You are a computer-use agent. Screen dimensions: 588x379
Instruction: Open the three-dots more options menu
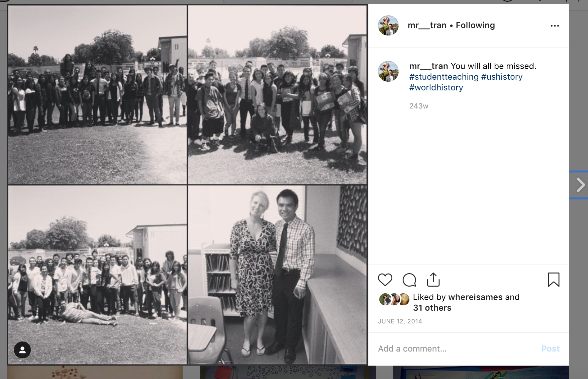pyautogui.click(x=555, y=26)
